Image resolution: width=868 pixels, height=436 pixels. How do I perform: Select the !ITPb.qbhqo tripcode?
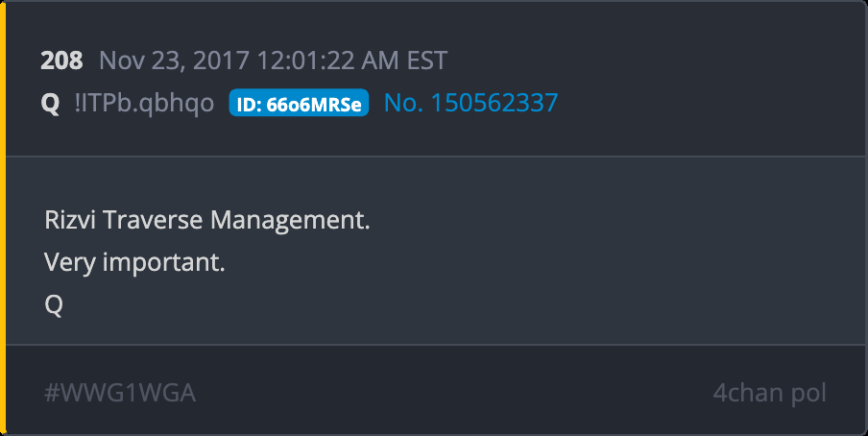pos(144,103)
